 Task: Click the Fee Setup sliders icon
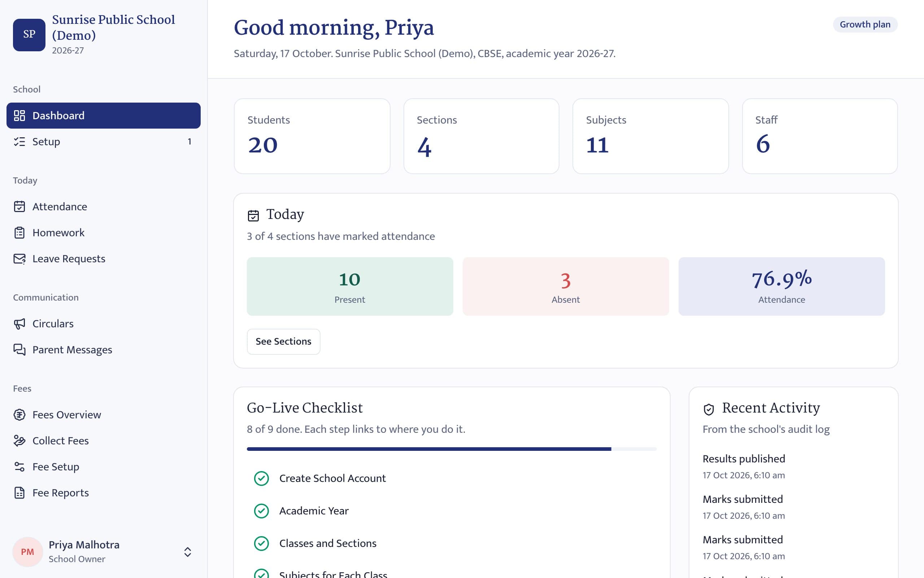(19, 467)
